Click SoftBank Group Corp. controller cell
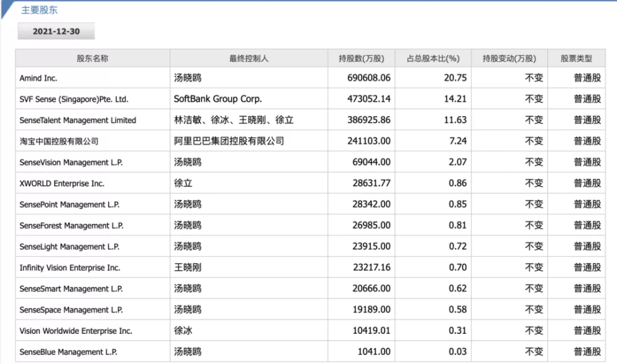Image resolution: width=617 pixels, height=364 pixels. point(249,99)
